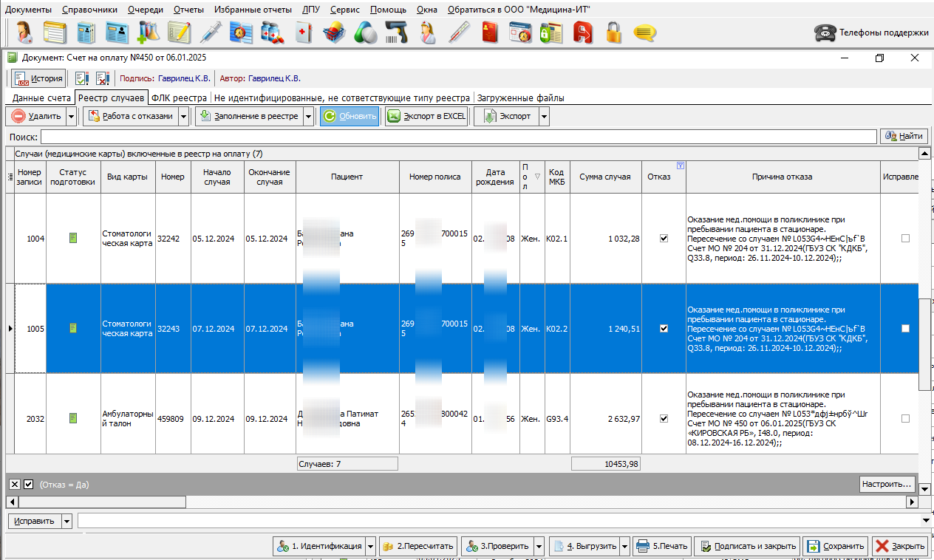
Task: Check Исправлен box for record 1004
Action: (x=905, y=238)
